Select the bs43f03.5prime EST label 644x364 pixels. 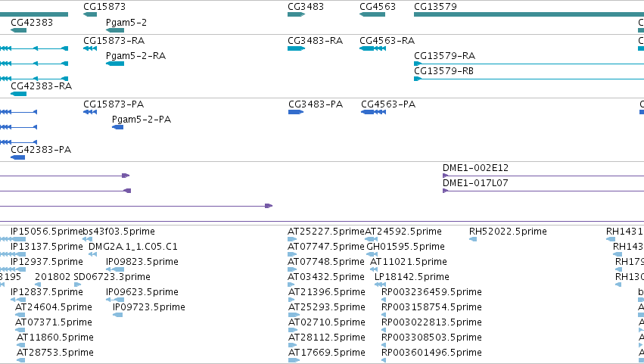point(119,232)
